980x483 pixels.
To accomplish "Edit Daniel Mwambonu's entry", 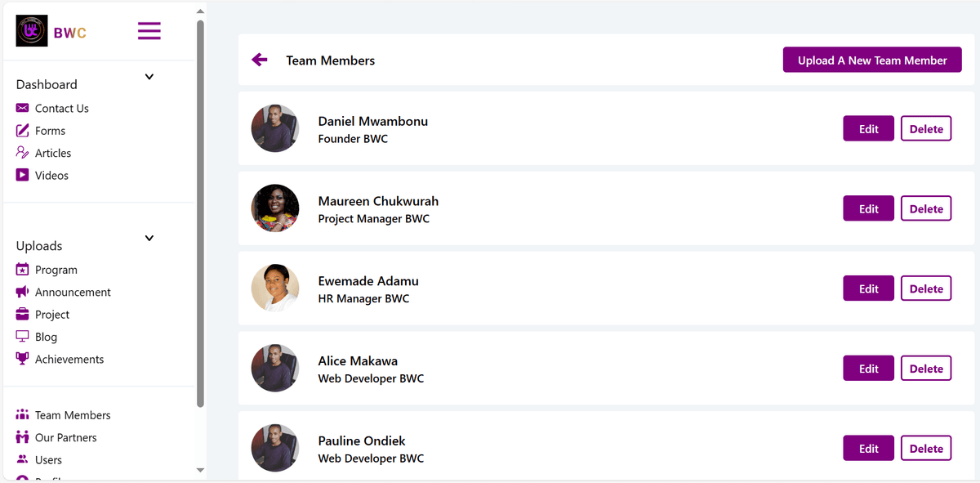I will [x=869, y=129].
